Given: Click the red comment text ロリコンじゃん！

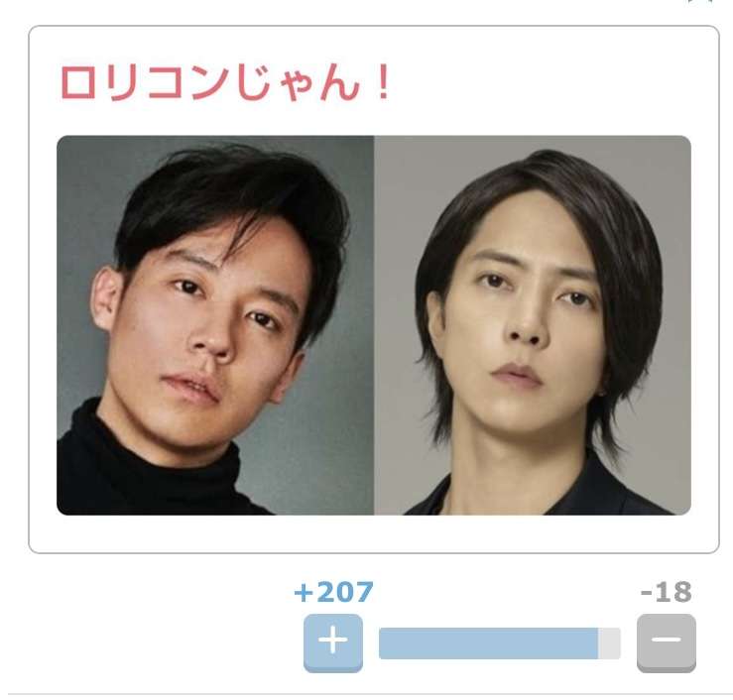Looking at the screenshot, I should coord(225,83).
